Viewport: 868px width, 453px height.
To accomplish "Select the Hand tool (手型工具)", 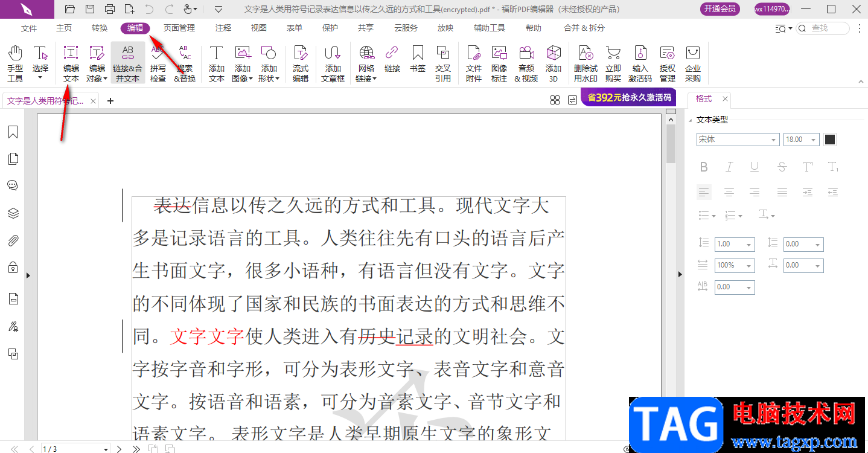I will [x=15, y=63].
